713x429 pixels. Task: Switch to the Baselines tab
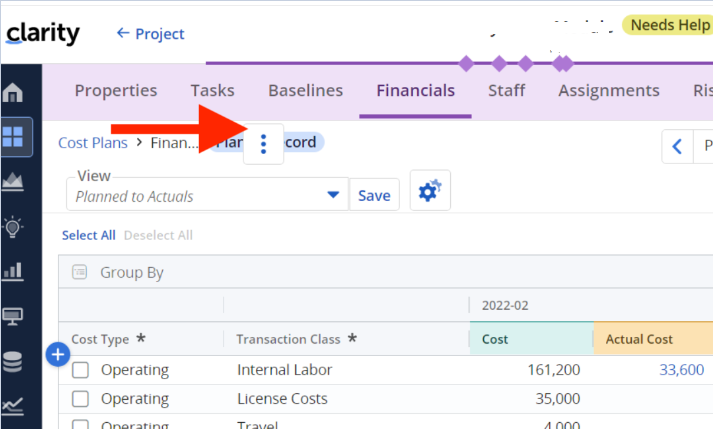[305, 90]
